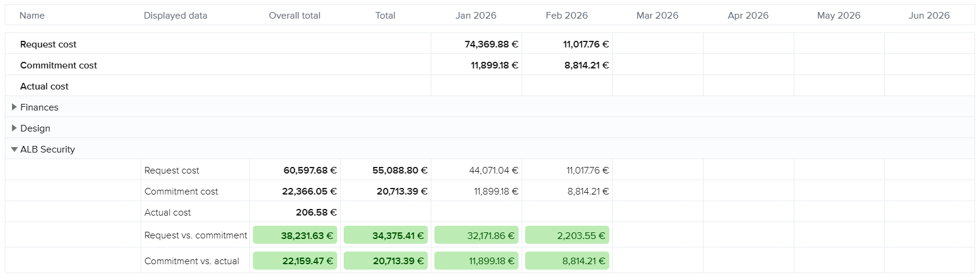Image resolution: width=980 pixels, height=278 pixels.
Task: Click green 38,231.63 € overall total cell
Action: [x=295, y=235]
